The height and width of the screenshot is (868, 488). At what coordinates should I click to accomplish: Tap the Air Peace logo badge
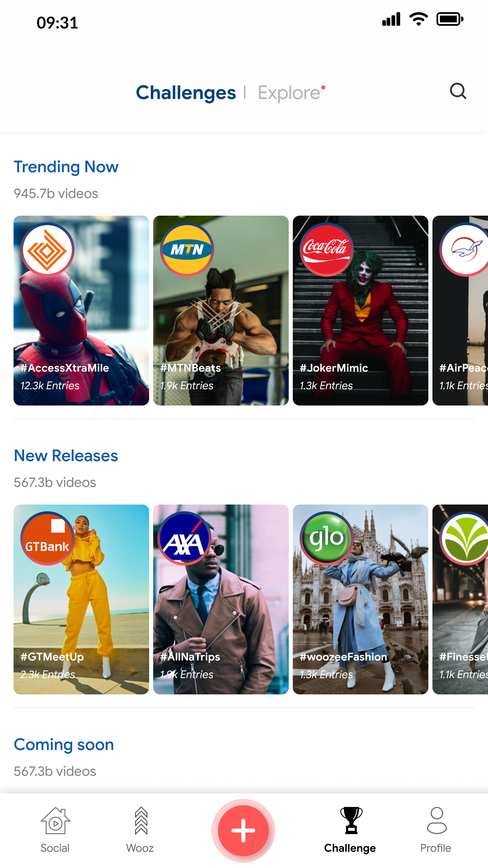pos(464,250)
